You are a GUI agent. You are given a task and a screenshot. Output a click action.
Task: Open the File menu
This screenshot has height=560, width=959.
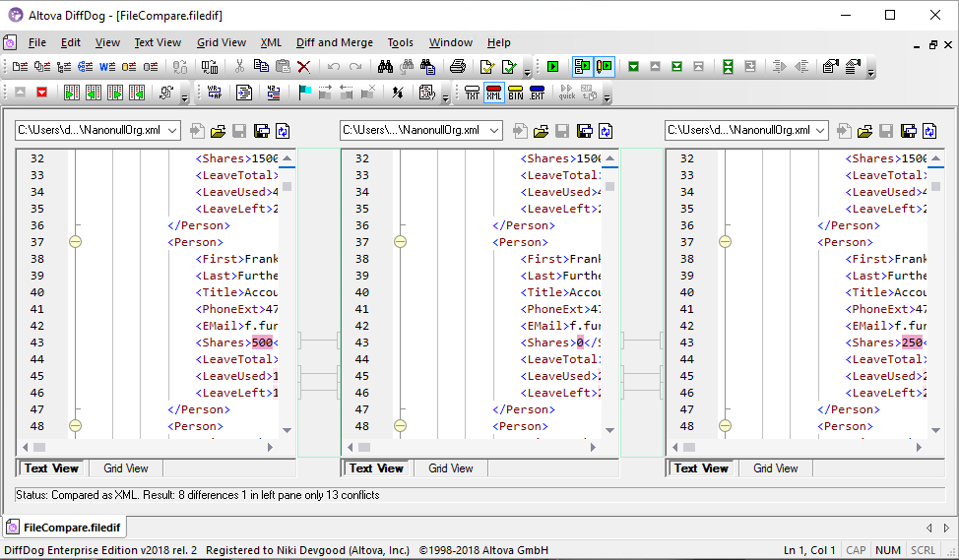[37, 42]
